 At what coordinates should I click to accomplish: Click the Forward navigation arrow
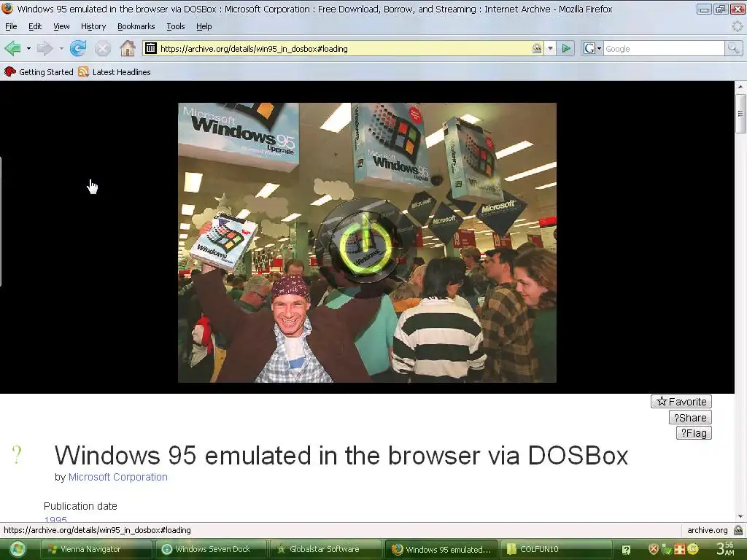44,48
